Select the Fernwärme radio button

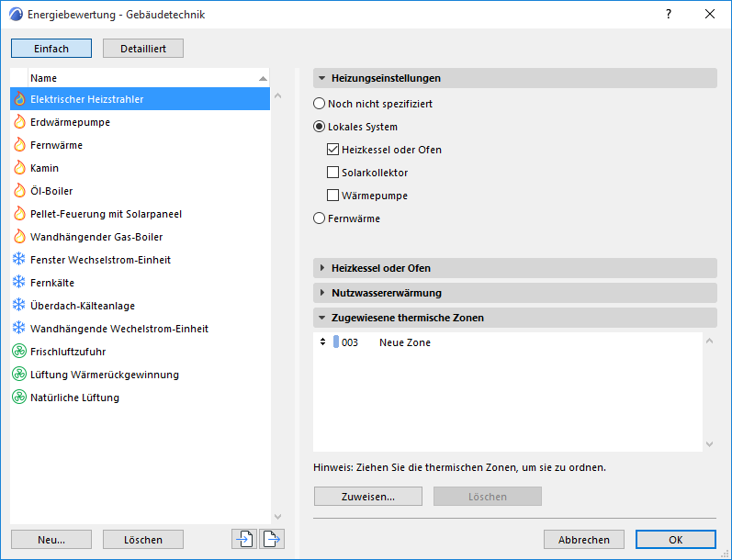pyautogui.click(x=320, y=218)
